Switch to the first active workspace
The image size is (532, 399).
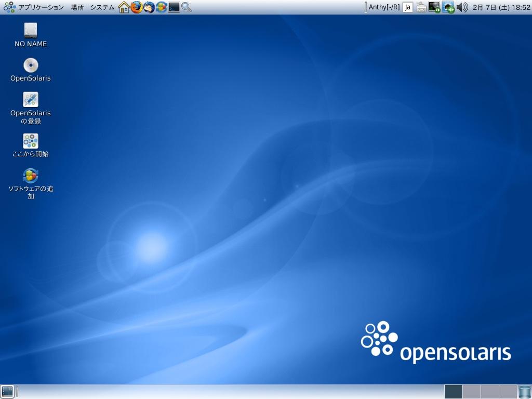pos(453,392)
